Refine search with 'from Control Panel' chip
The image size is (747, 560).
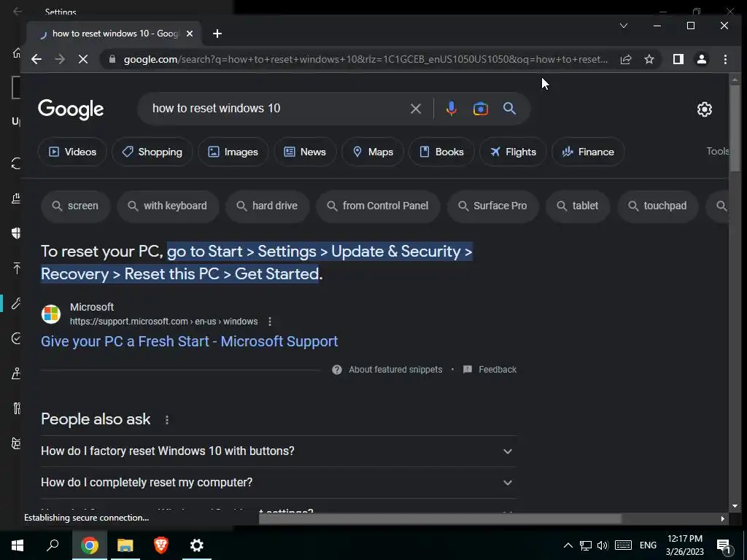378,206
